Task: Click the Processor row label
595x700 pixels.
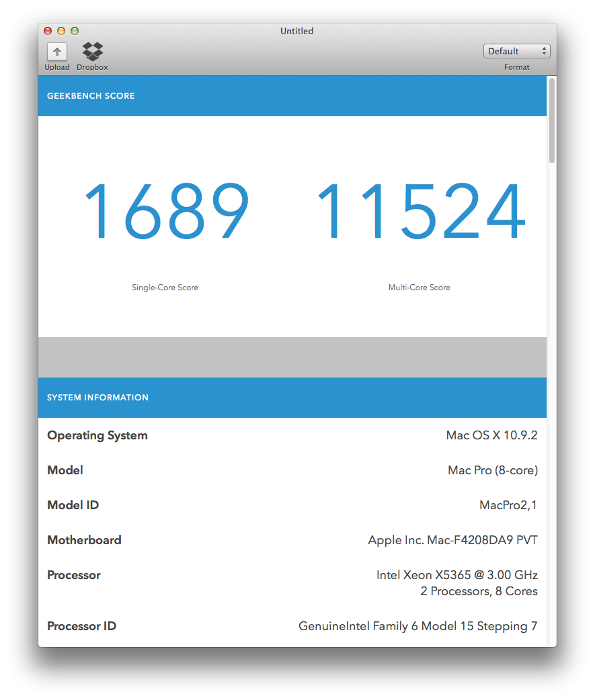Action: point(74,575)
